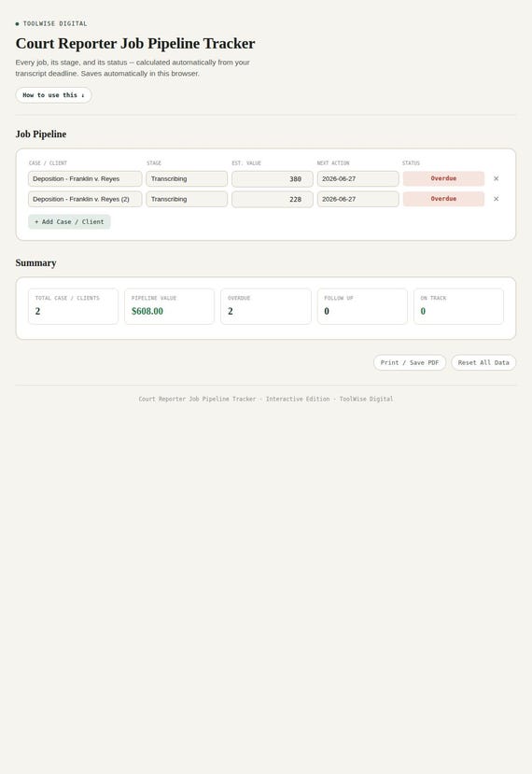Change the next action date in the first row
This screenshot has height=774, width=532.
click(357, 178)
